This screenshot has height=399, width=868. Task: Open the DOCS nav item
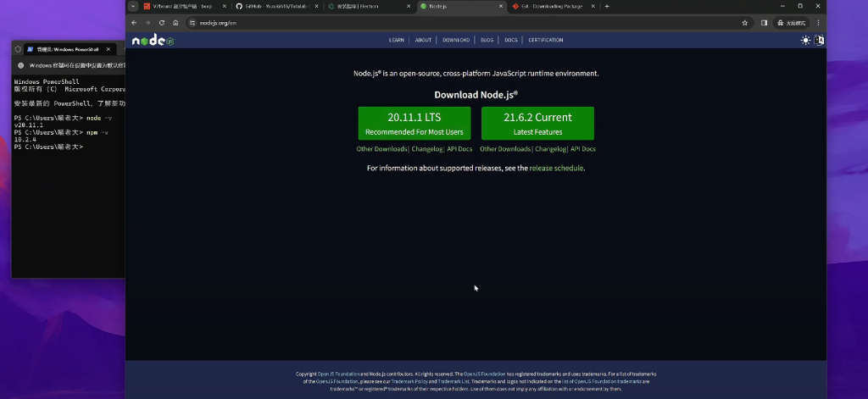coord(511,40)
